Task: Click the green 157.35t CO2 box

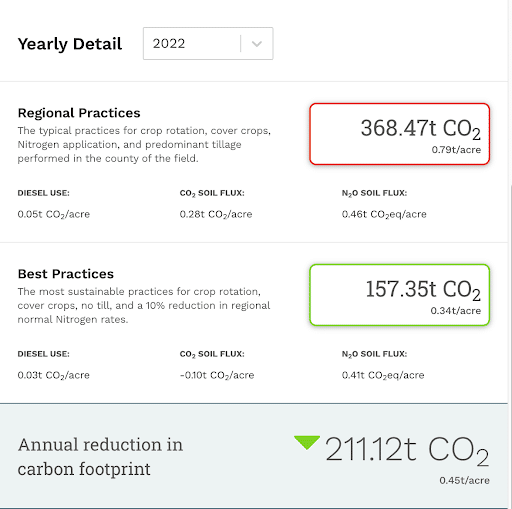Action: 399,295
